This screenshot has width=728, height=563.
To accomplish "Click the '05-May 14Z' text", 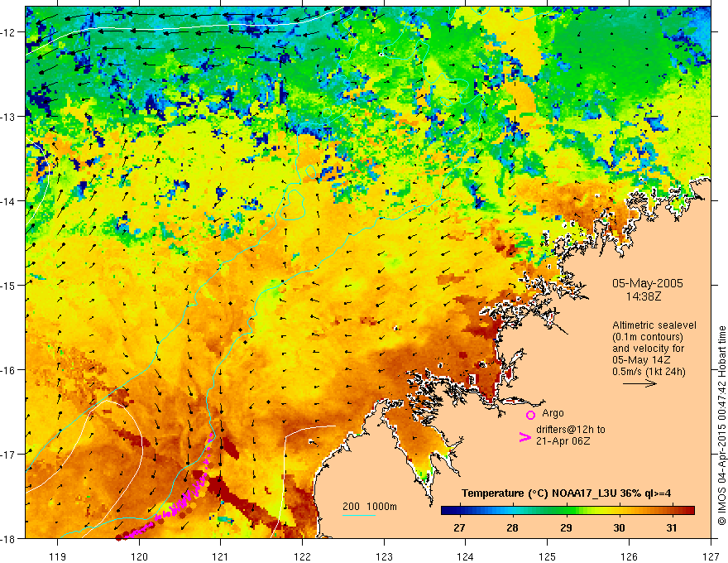I will click(642, 360).
